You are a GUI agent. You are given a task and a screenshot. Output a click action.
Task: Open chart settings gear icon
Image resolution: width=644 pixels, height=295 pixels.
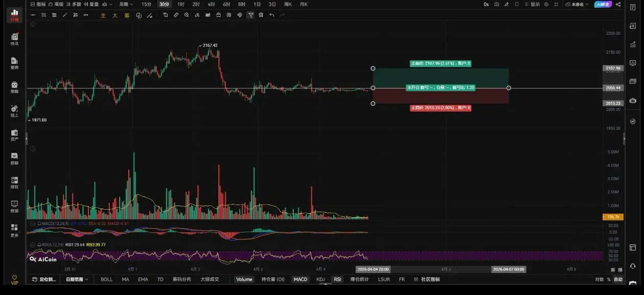coord(546,4)
